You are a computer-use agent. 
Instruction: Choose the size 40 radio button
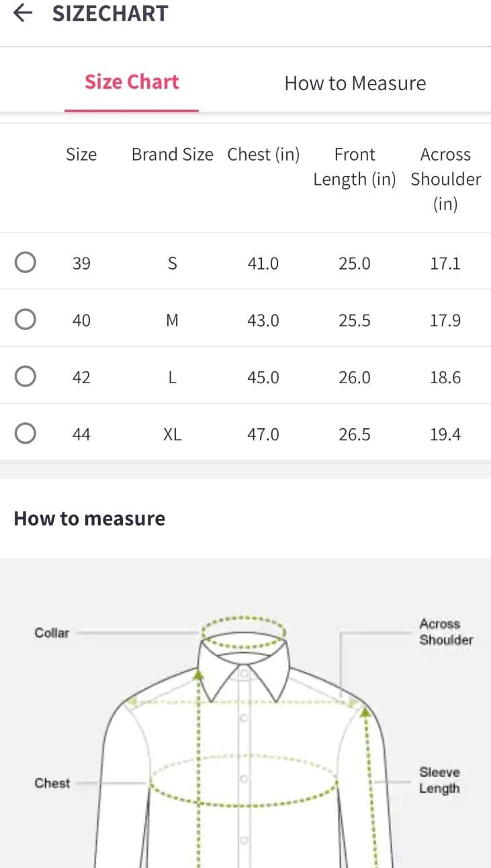click(26, 319)
